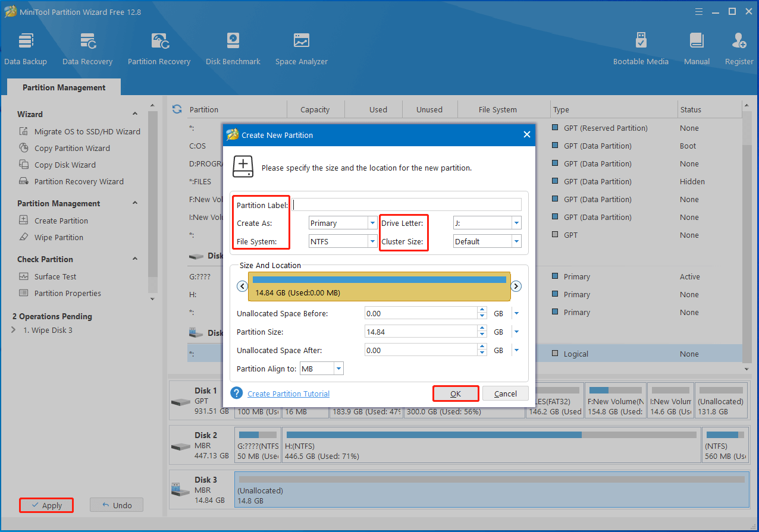Click the partition size bar slider
Image resolution: width=759 pixels, height=532 pixels.
379,287
